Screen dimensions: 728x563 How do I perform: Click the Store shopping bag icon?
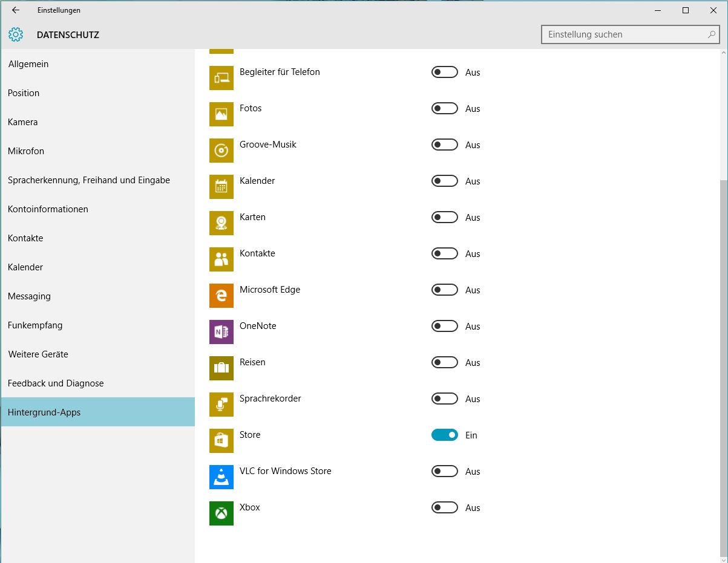(221, 441)
